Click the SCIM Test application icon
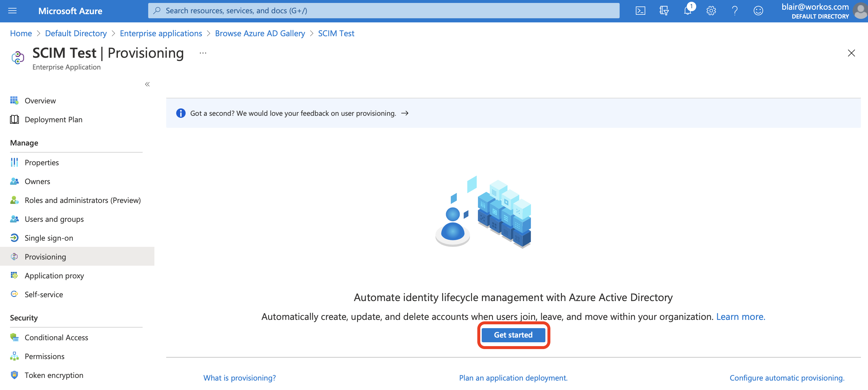868x390 pixels. (x=17, y=58)
